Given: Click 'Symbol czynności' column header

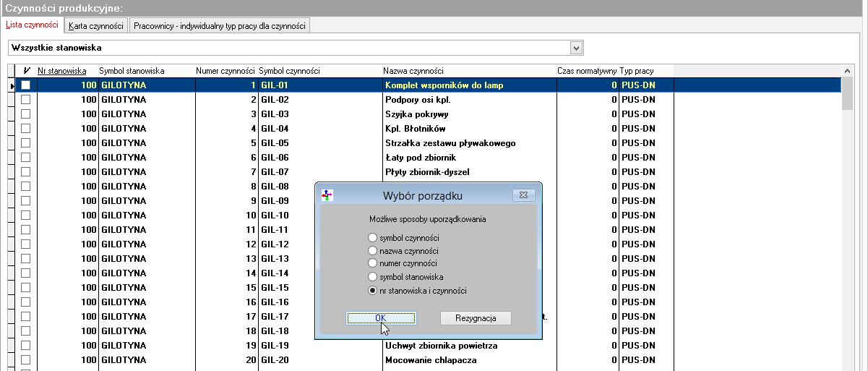Looking at the screenshot, I should coord(289,71).
